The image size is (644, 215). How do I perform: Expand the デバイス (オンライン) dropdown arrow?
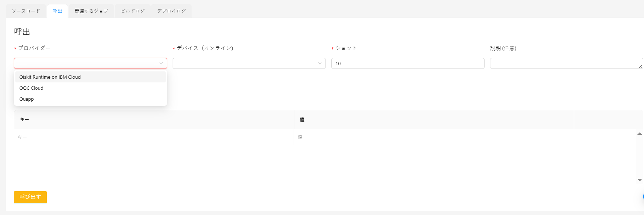click(320, 63)
